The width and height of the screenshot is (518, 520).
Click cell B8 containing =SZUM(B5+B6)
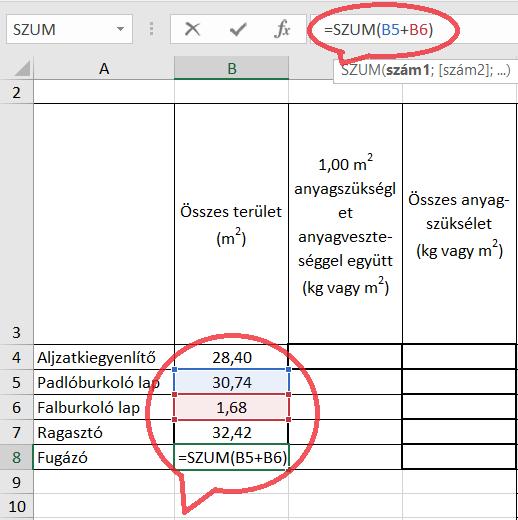[x=231, y=457]
